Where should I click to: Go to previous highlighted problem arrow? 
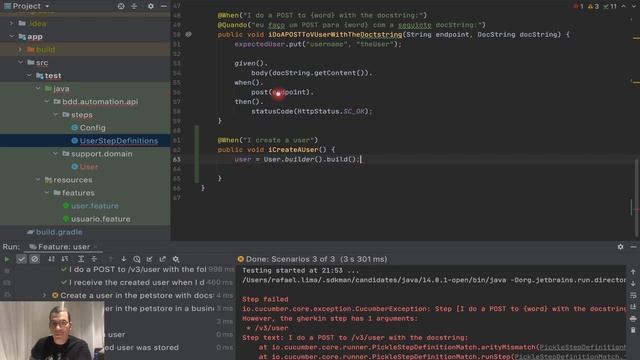[x=623, y=7]
